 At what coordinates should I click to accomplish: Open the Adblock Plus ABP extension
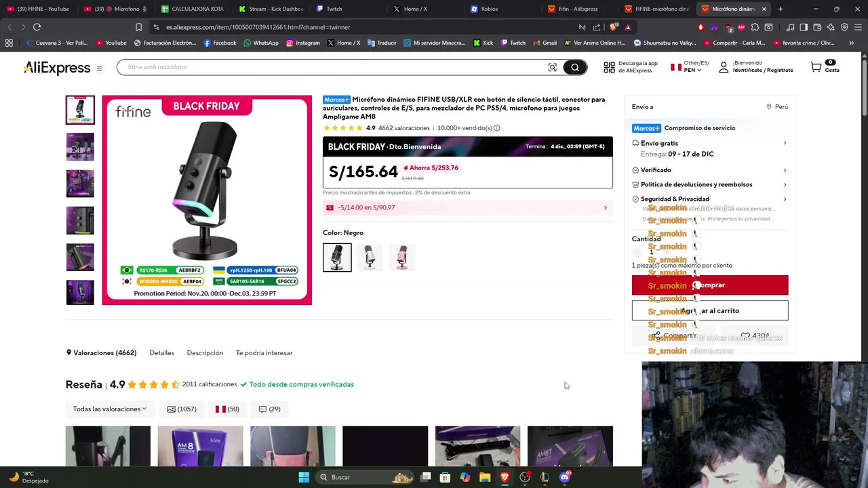[741, 27]
